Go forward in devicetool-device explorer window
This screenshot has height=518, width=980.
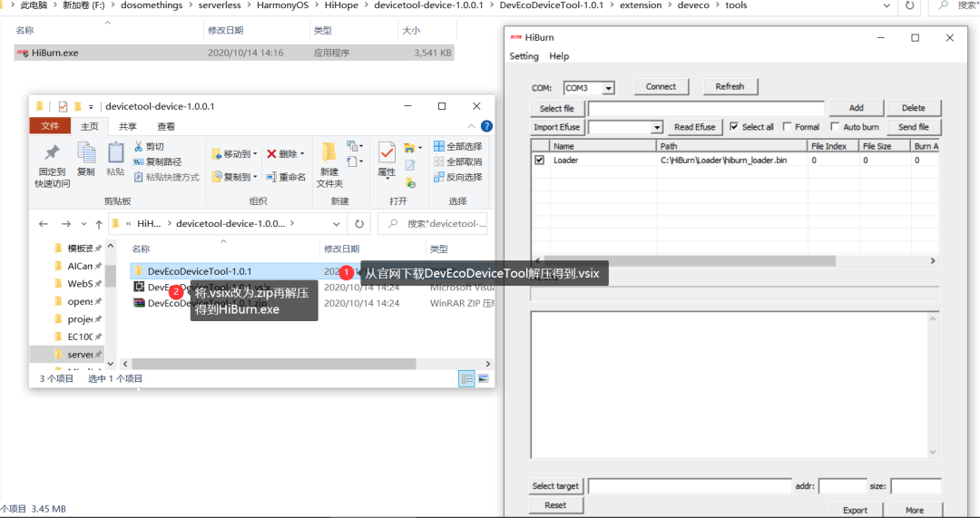point(65,224)
